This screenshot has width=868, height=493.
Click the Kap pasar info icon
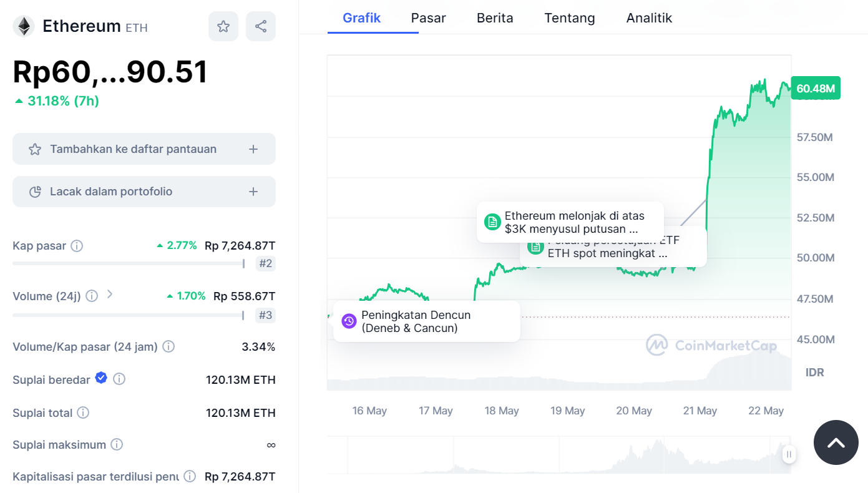coord(77,246)
